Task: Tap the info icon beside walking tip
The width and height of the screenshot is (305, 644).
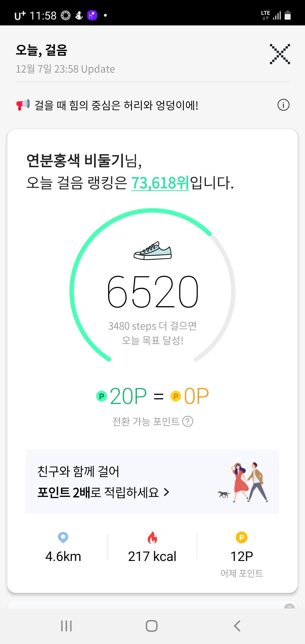Action: point(283,105)
